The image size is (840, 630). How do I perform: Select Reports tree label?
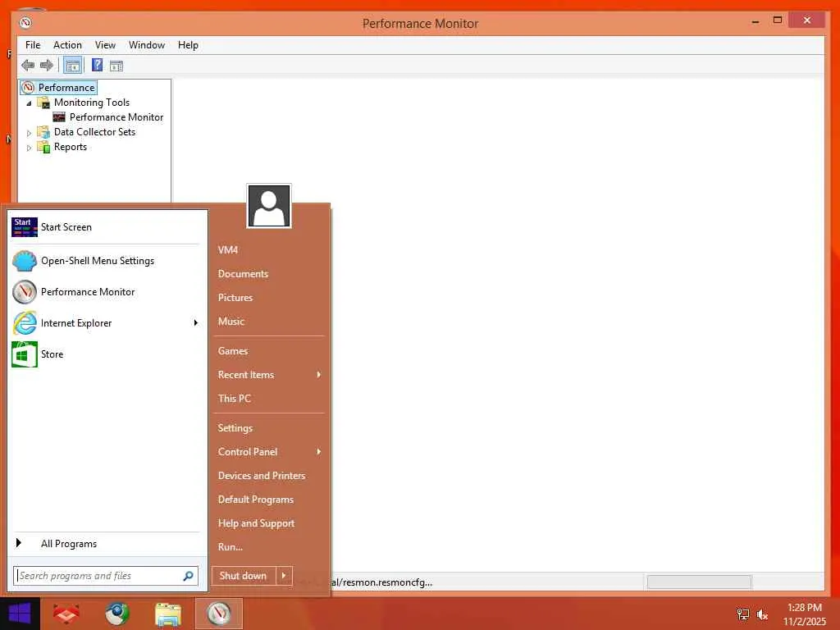[x=71, y=147]
